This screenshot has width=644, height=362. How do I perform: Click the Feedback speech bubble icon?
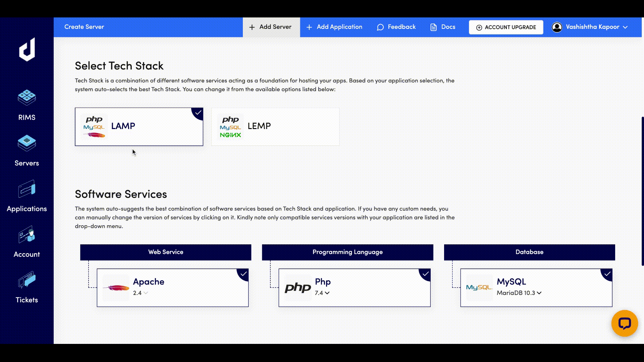(380, 27)
